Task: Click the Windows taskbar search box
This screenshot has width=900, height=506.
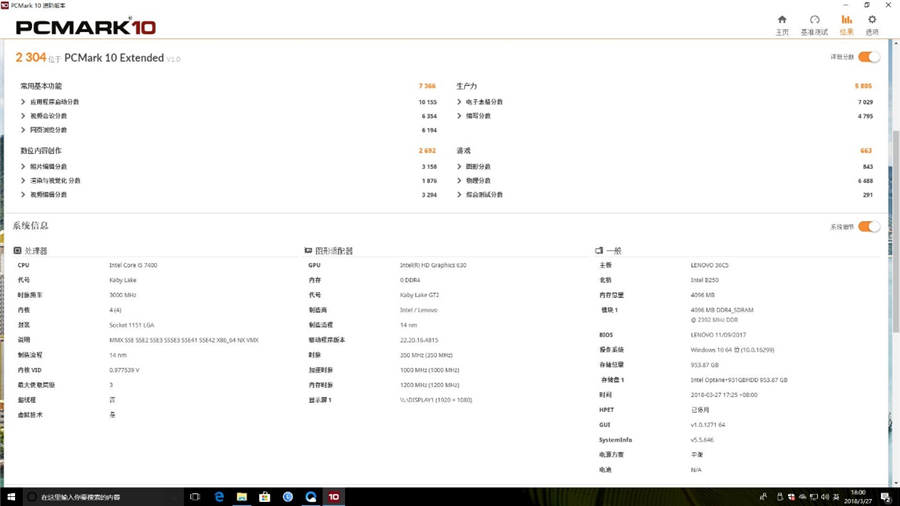Action: pos(100,497)
